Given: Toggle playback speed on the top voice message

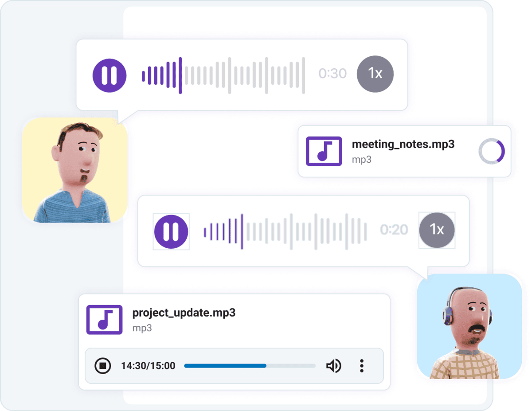Looking at the screenshot, I should click(x=375, y=74).
